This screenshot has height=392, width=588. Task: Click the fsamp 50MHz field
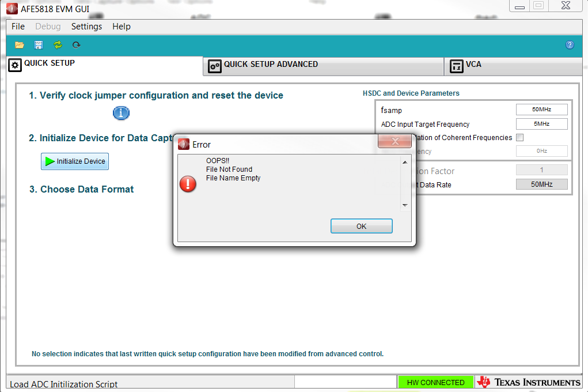coord(541,110)
